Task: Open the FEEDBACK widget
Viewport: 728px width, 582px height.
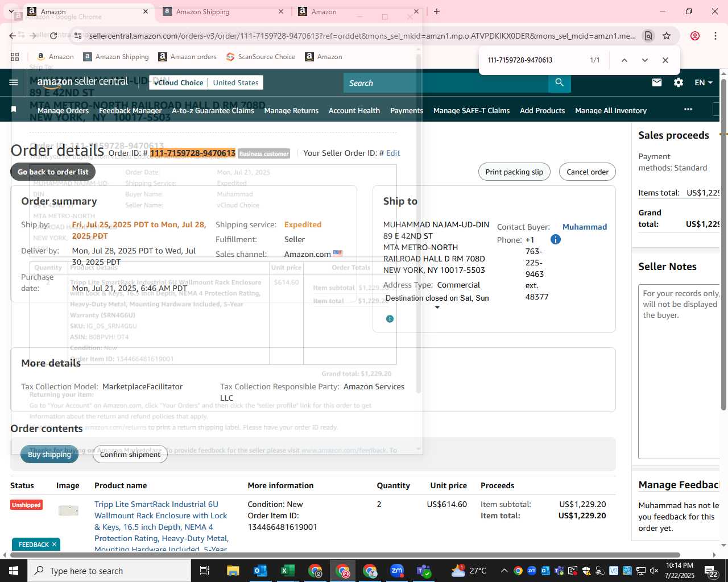Action: (x=34, y=544)
